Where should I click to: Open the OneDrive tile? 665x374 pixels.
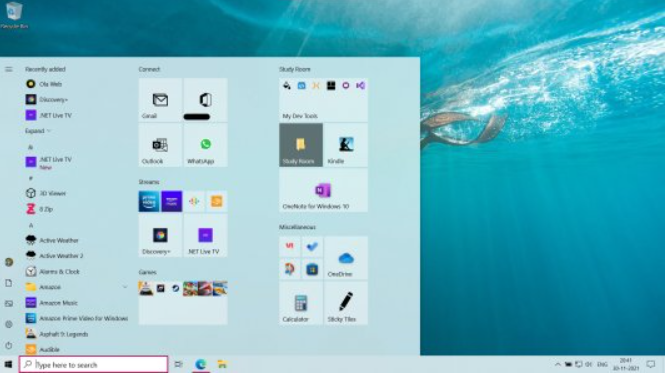pos(346,258)
